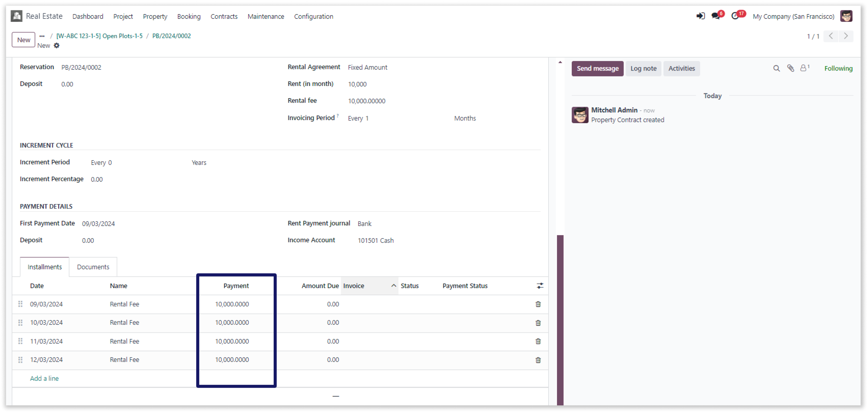Open the Open Plots-1-5 breadcrumb link
Viewport: 868px width, 412px height.
[x=99, y=36]
